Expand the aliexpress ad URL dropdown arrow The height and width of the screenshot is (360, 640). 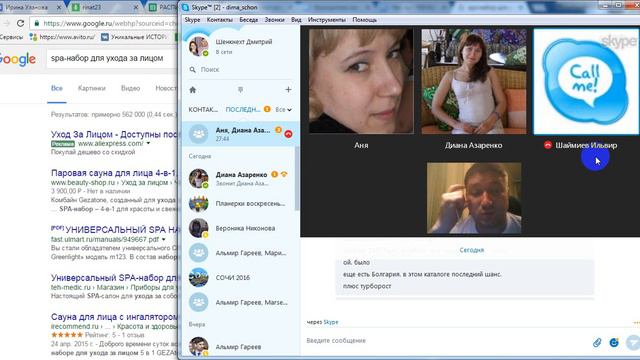(x=148, y=143)
